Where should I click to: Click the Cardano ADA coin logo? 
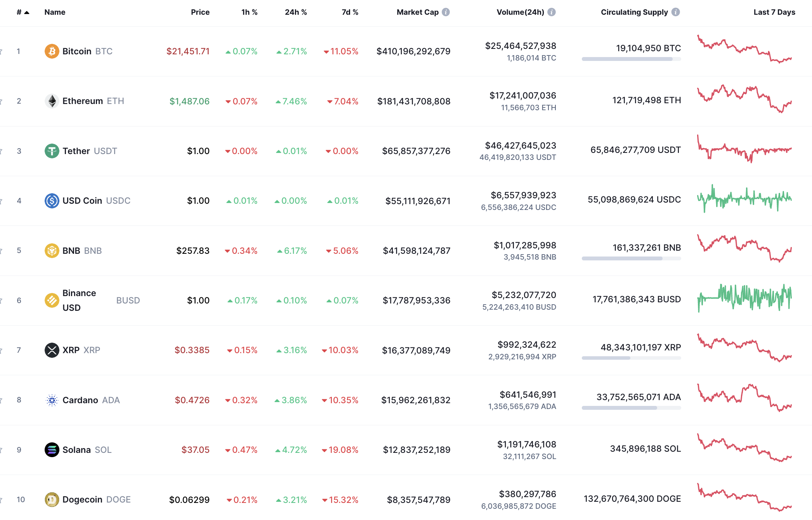(52, 400)
